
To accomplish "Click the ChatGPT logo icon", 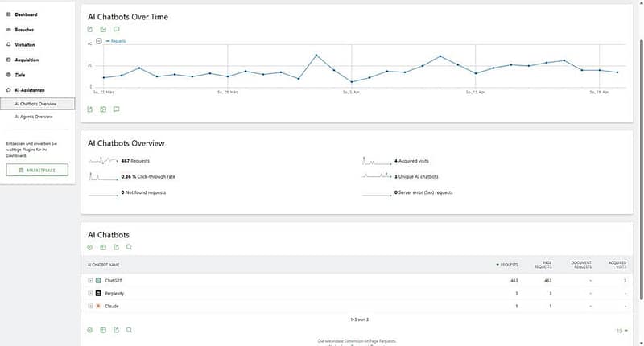I will [x=98, y=281].
